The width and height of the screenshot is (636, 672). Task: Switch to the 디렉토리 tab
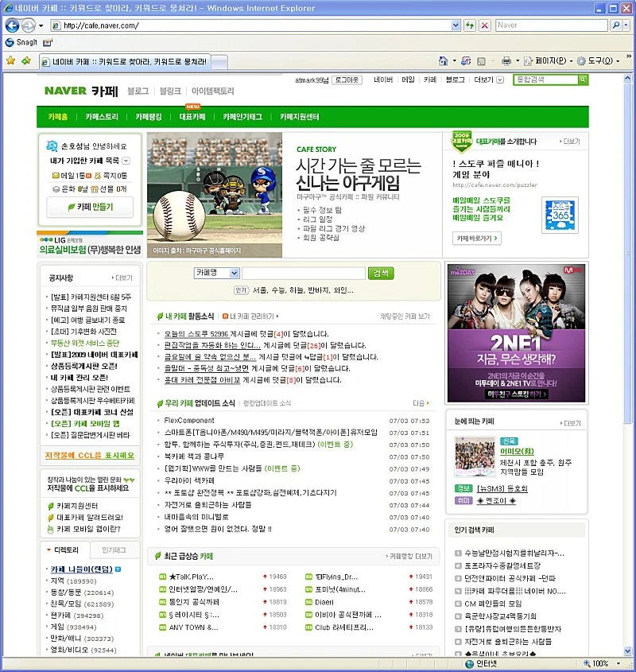point(65,550)
